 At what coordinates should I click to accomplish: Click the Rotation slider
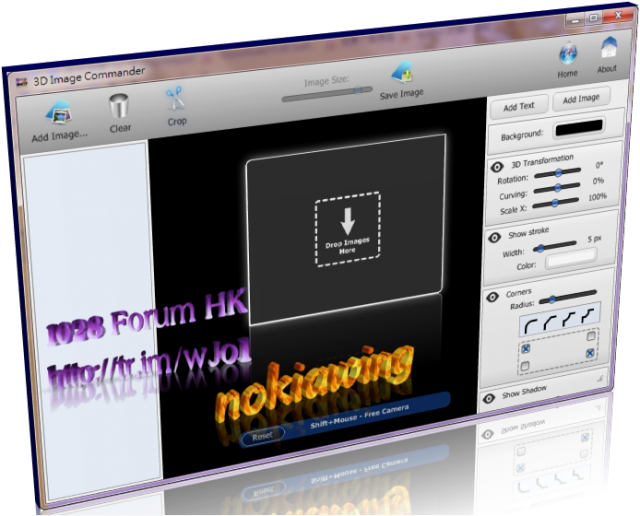pyautogui.click(x=560, y=172)
